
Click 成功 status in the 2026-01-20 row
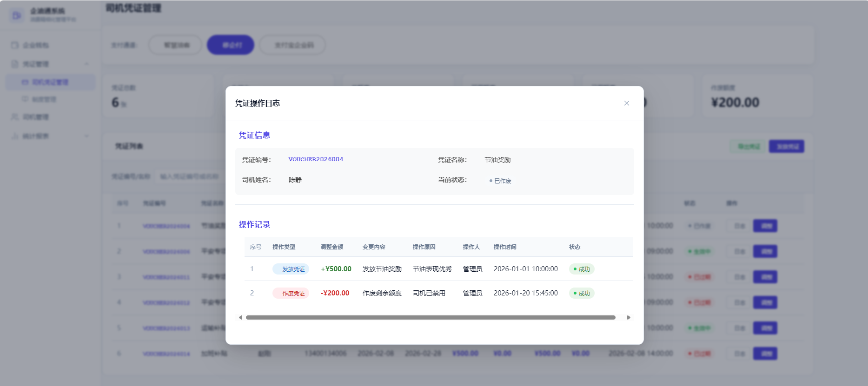click(x=582, y=293)
